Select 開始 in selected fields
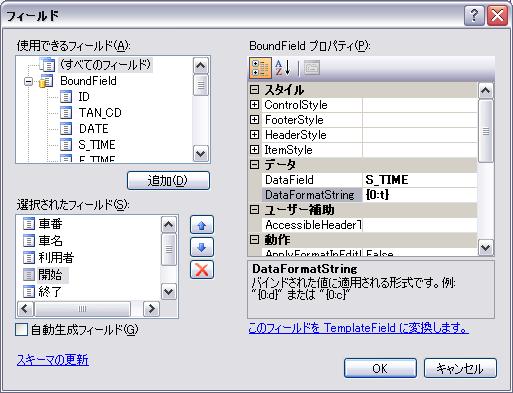This screenshot has width=513, height=393. [x=50, y=275]
